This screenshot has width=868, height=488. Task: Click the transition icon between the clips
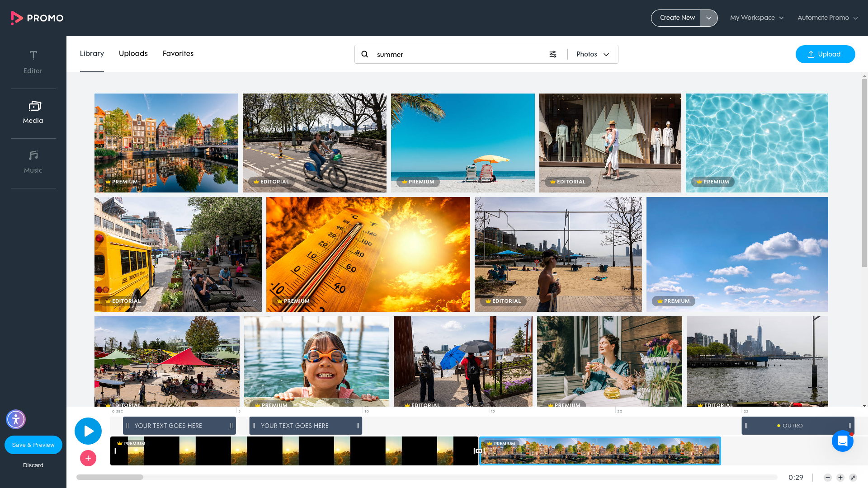coord(479,451)
